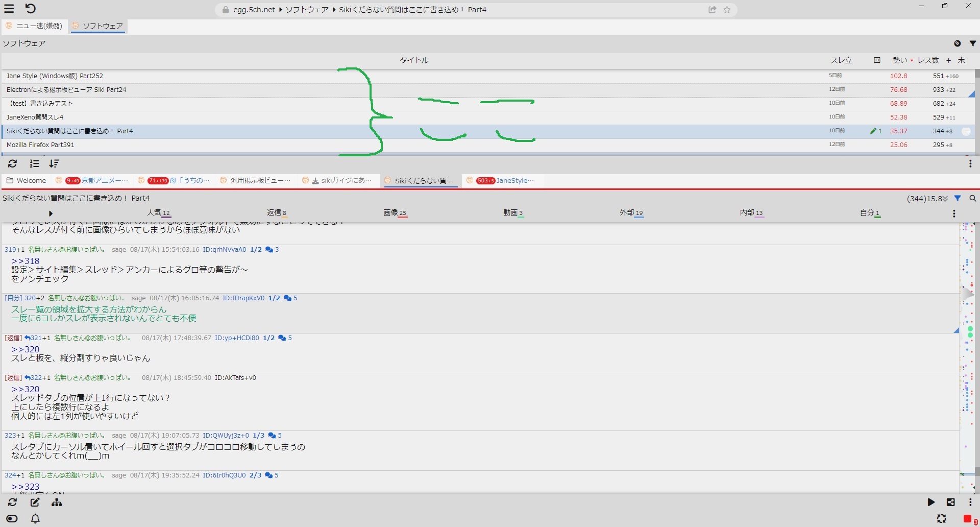The width and height of the screenshot is (980, 527).
Task: Expand the filter bar with the triangle arrow
Action: (x=51, y=213)
